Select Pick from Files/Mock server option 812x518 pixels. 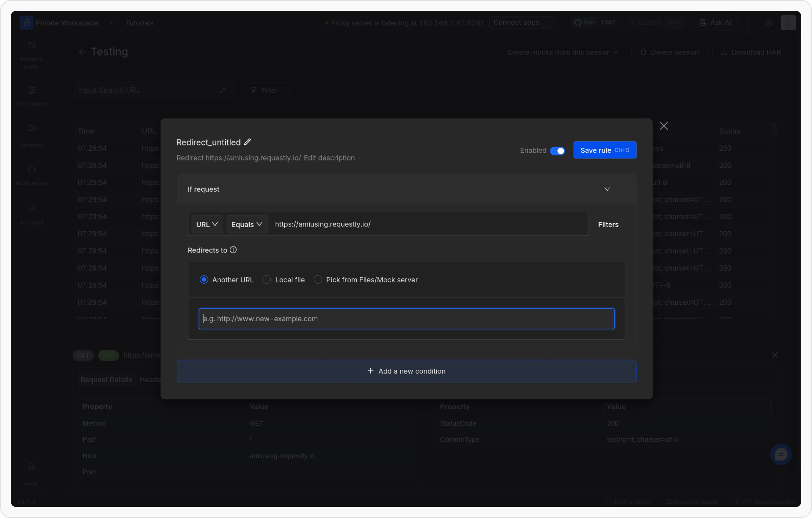(318, 280)
